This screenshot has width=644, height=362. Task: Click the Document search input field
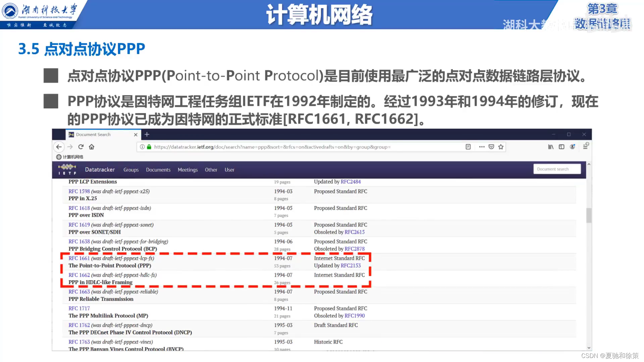(557, 169)
